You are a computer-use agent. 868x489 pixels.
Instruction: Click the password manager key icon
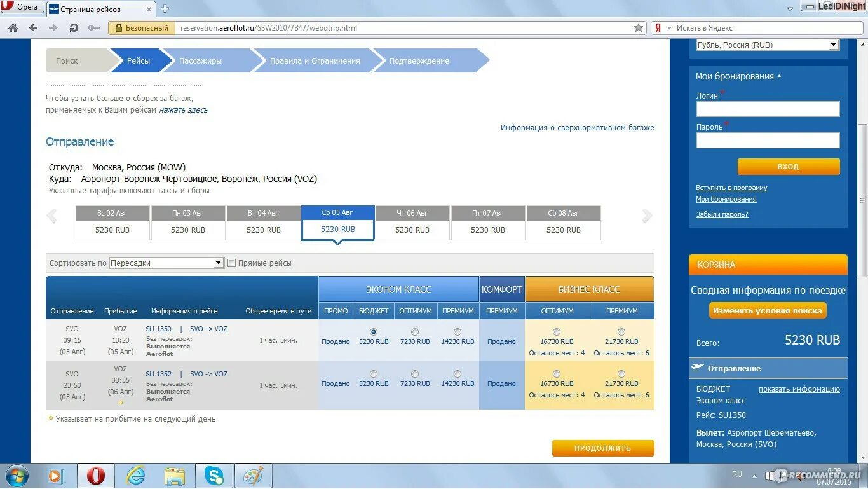[x=94, y=28]
